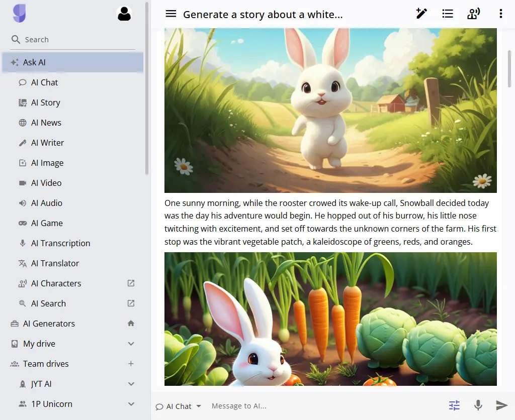Click the AI Story book icon
Viewport: 515px width, 420px height.
click(x=22, y=102)
